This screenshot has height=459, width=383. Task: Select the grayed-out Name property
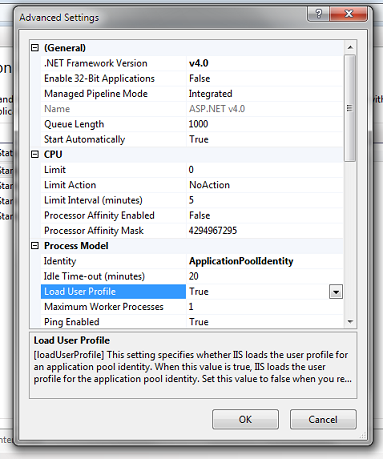point(113,109)
